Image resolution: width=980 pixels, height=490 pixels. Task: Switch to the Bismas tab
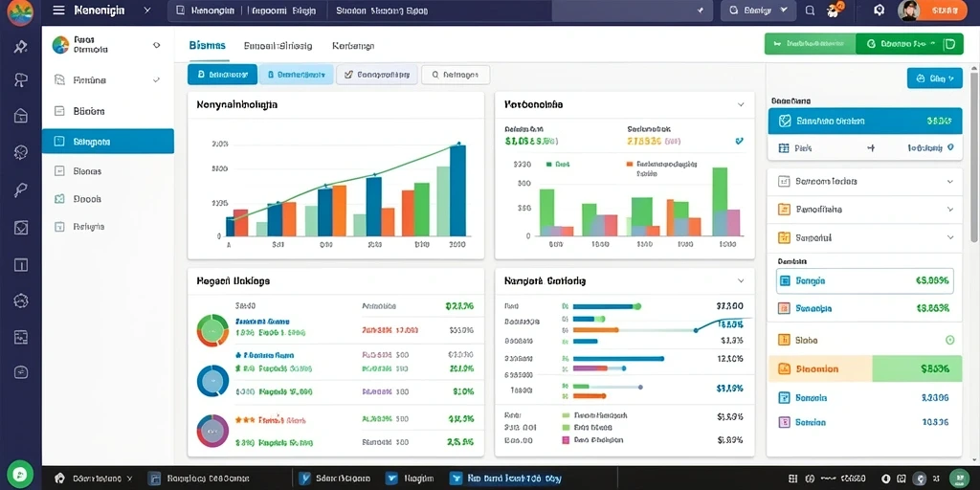pyautogui.click(x=207, y=46)
